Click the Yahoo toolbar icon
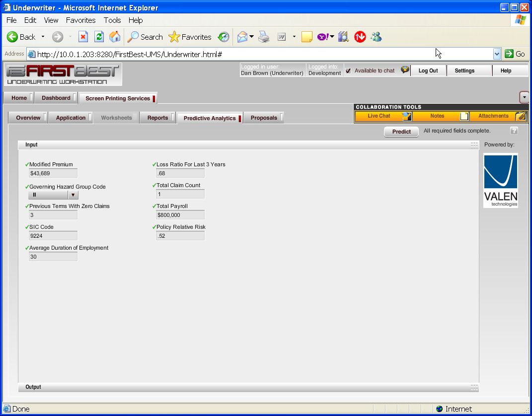 click(x=323, y=37)
